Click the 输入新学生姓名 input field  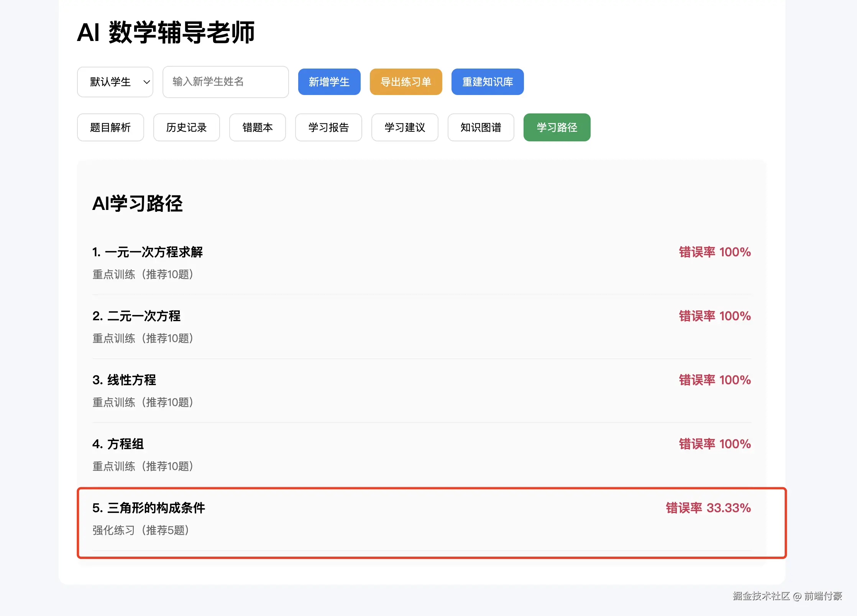225,82
